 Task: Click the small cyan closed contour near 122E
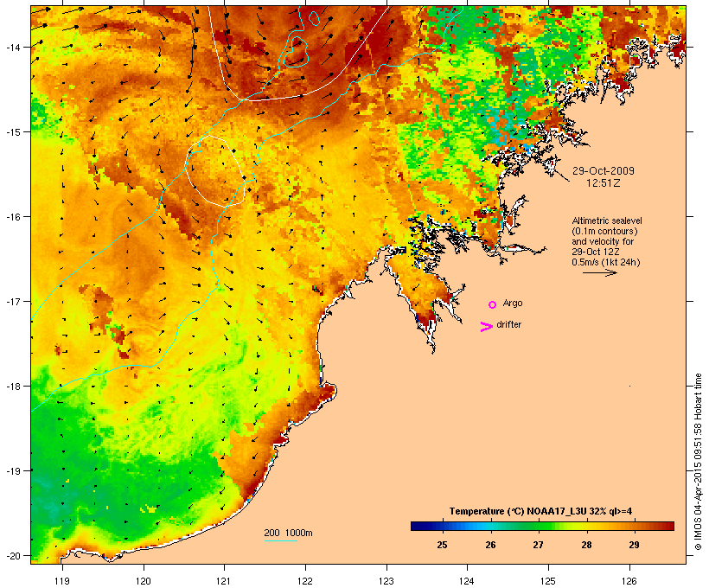tap(314, 18)
